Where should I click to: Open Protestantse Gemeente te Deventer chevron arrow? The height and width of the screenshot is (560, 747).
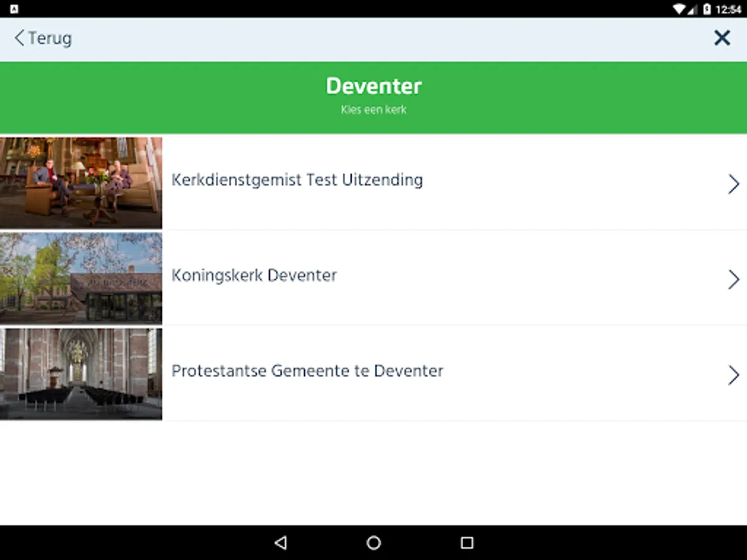click(733, 375)
